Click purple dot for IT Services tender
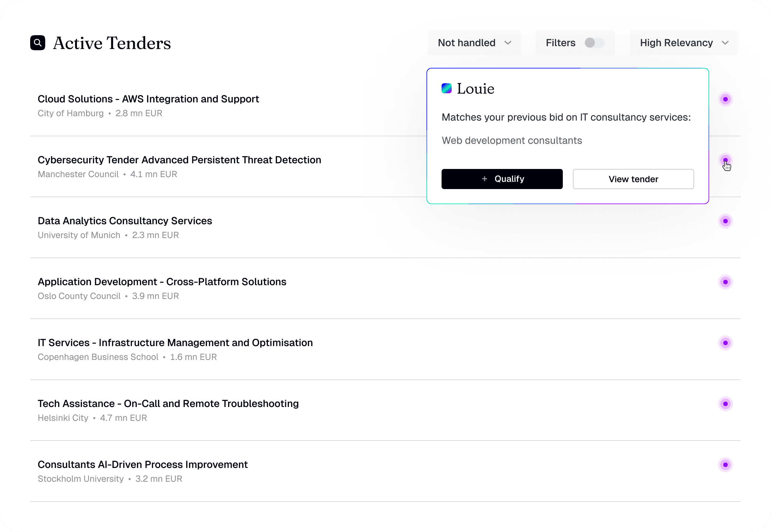777x532 pixels. tap(725, 343)
